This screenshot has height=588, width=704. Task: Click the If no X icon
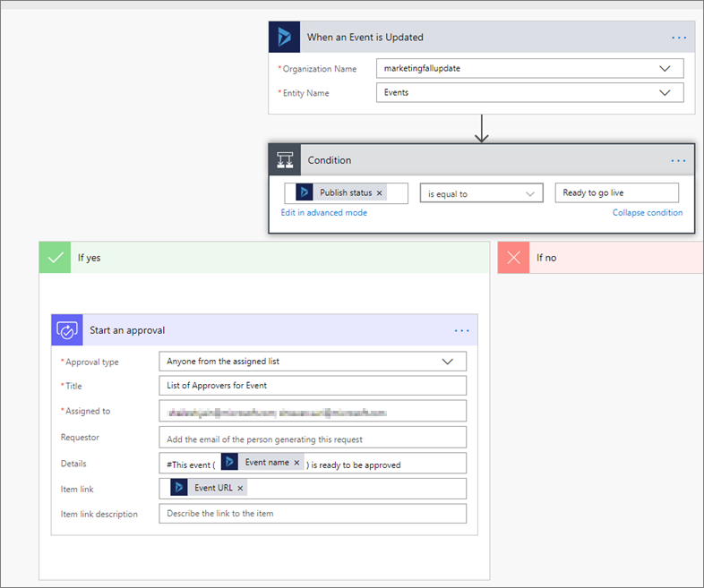tap(513, 258)
